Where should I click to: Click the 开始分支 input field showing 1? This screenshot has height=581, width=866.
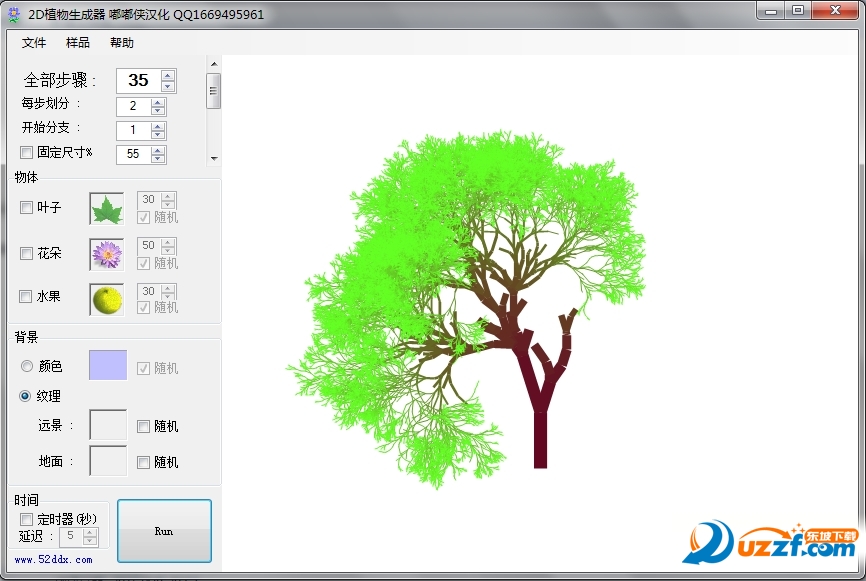tap(134, 130)
